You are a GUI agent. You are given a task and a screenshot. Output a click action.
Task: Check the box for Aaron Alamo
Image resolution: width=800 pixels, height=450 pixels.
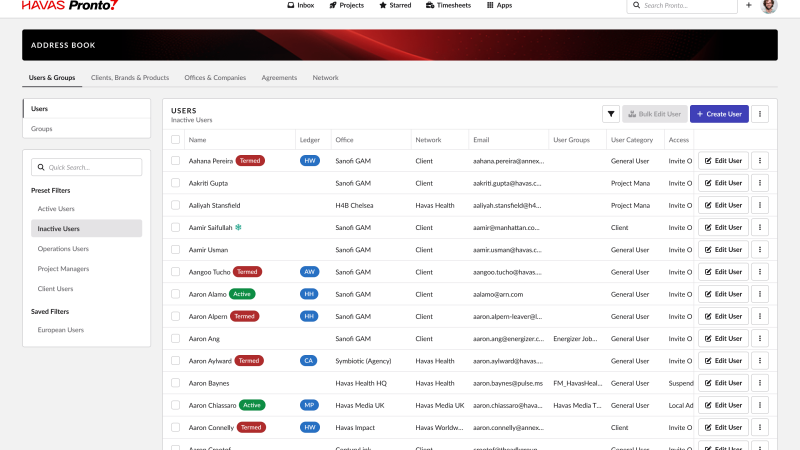176,294
